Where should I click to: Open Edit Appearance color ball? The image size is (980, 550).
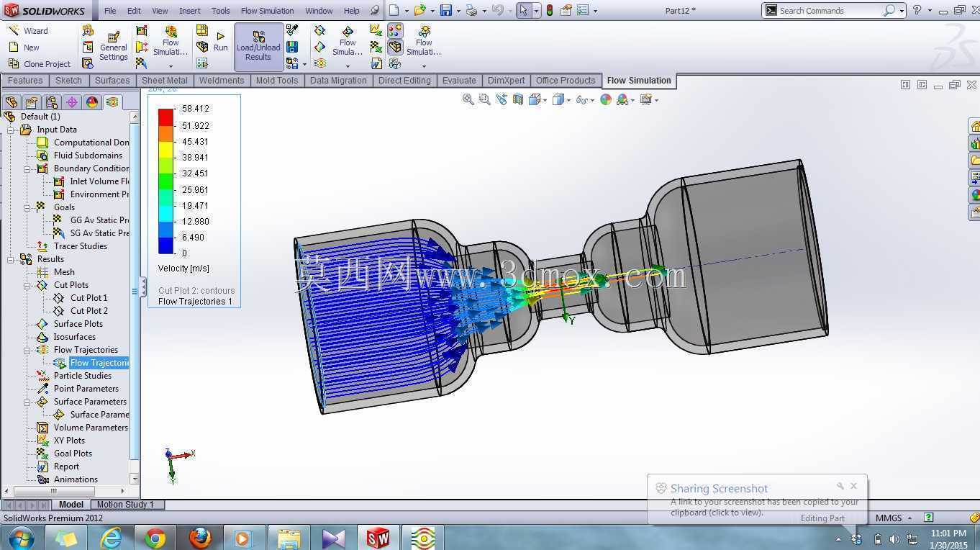click(606, 100)
